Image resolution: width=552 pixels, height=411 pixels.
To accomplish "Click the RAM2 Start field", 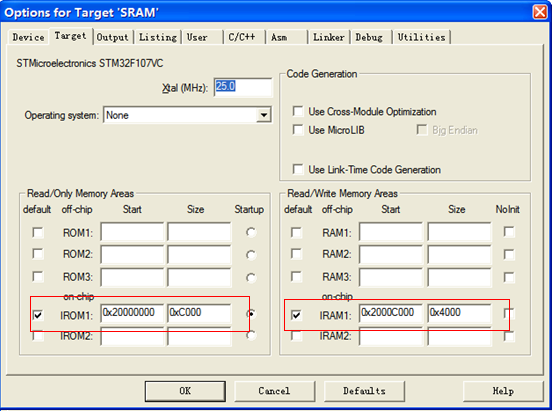I will tap(391, 254).
